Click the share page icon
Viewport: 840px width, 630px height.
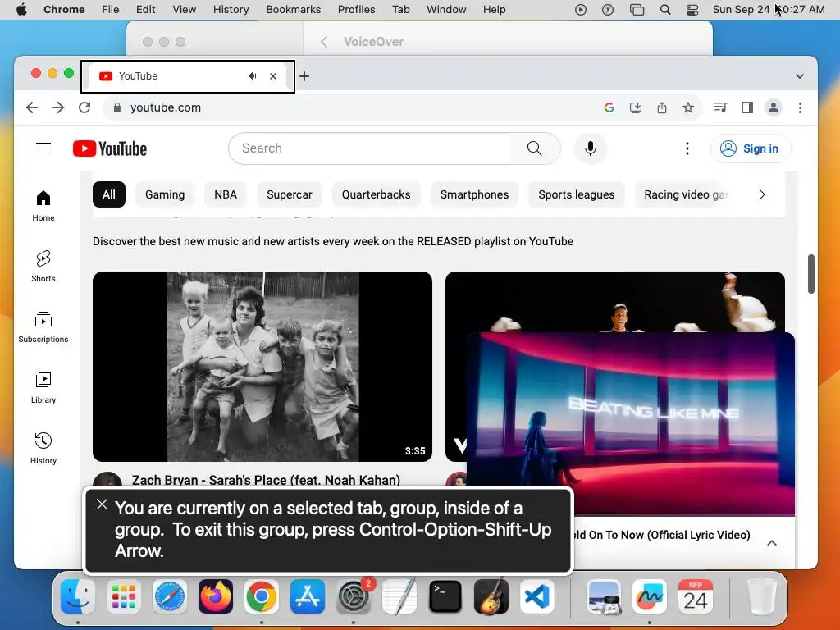(x=662, y=107)
